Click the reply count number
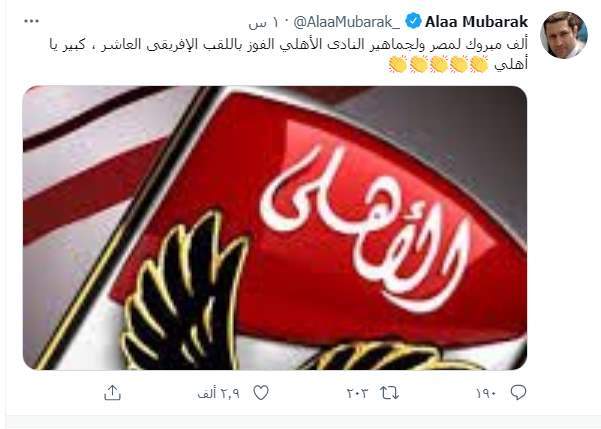The image size is (601, 429). (x=486, y=393)
